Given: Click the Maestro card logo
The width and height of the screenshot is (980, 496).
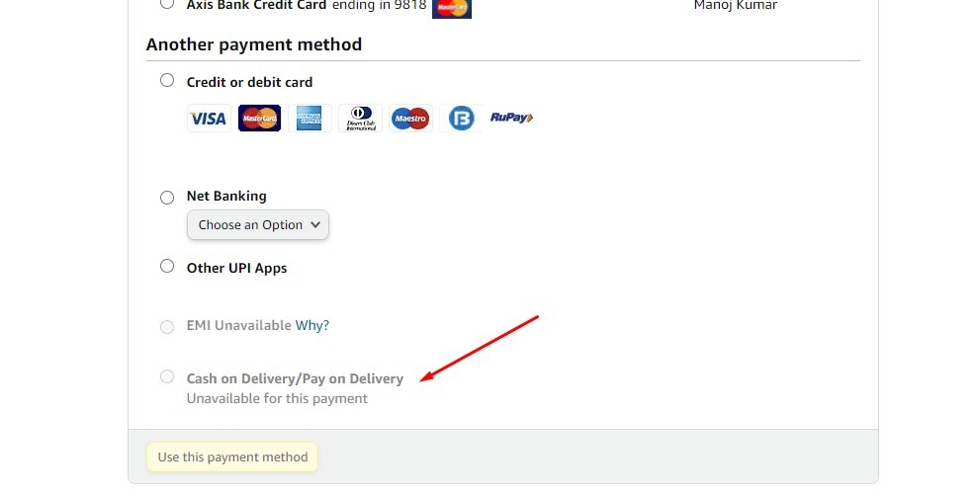Looking at the screenshot, I should [x=410, y=118].
